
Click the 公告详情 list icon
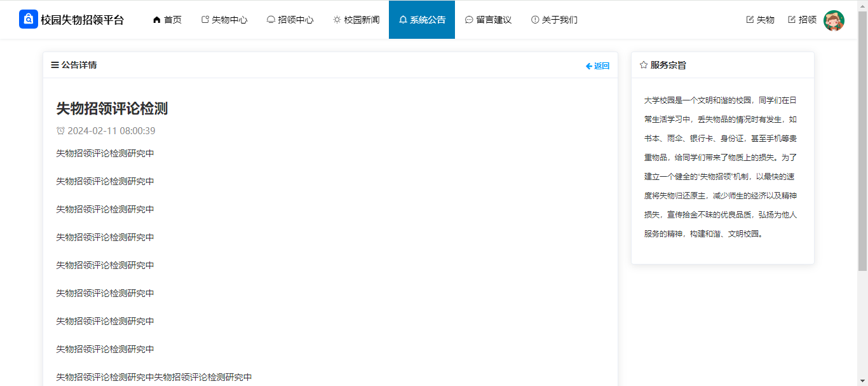point(55,65)
